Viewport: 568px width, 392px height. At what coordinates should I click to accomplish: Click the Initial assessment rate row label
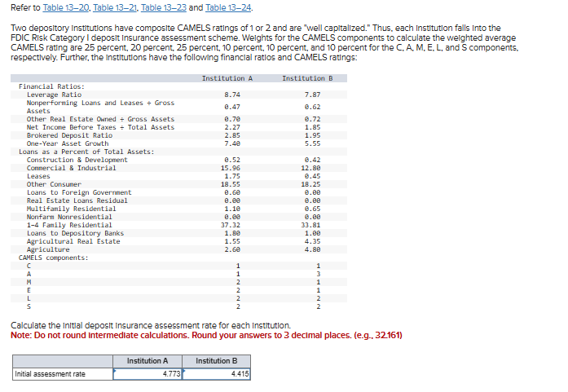[x=50, y=374]
